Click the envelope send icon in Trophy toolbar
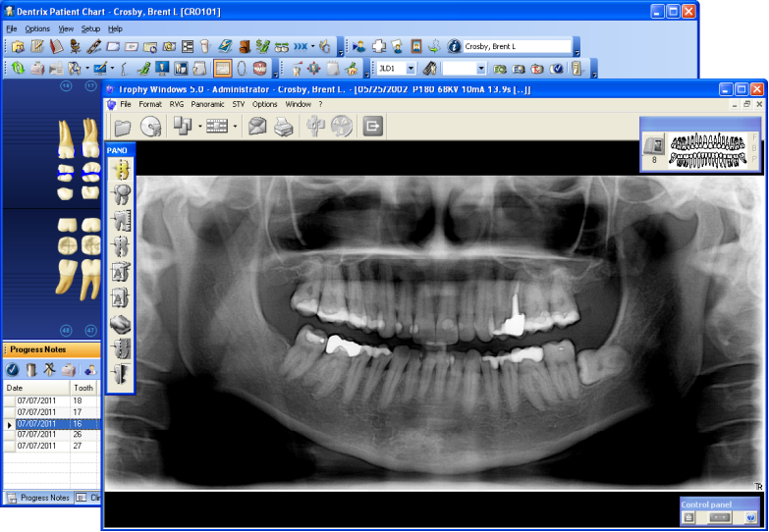 click(257, 127)
